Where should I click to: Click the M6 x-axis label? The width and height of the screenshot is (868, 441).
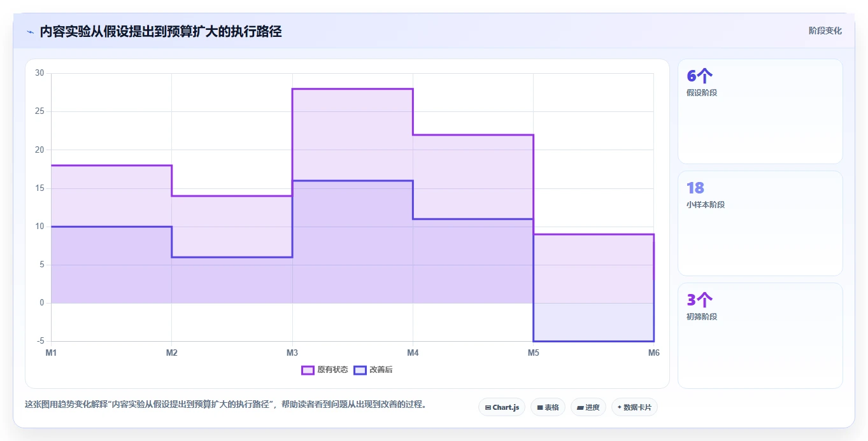pyautogui.click(x=653, y=353)
